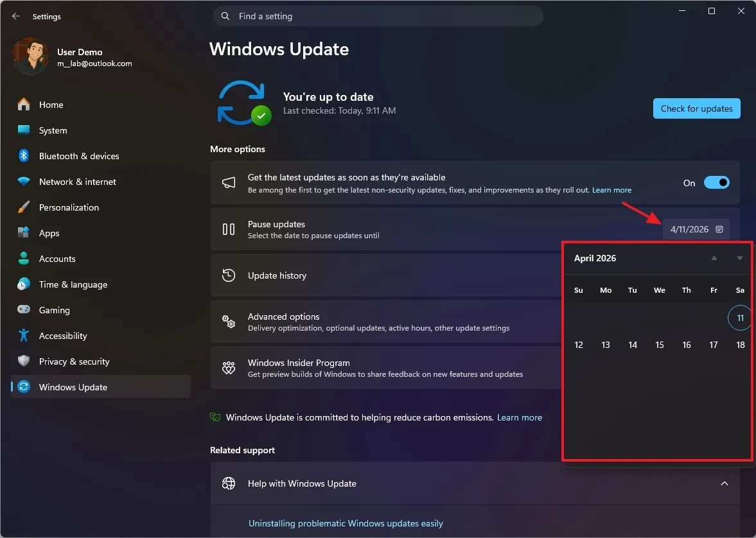Viewport: 756px width, 538px height.
Task: Select April 16 in the calendar
Action: pos(687,345)
